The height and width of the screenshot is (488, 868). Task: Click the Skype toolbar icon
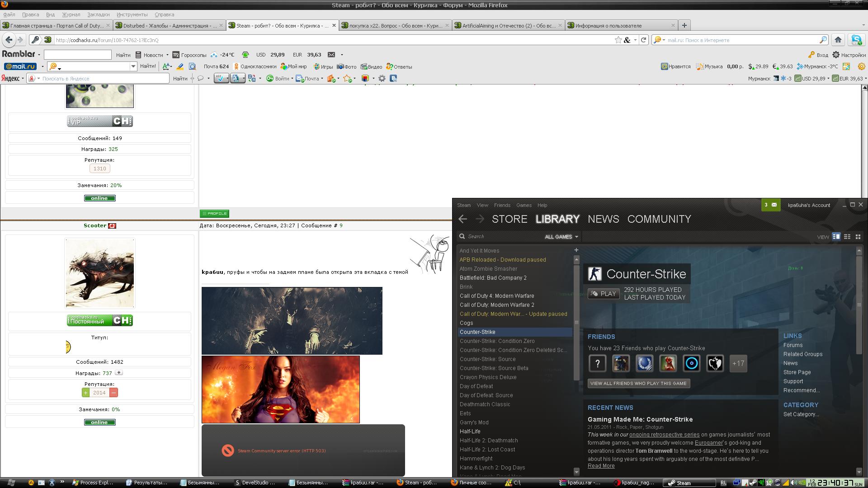coord(856,40)
